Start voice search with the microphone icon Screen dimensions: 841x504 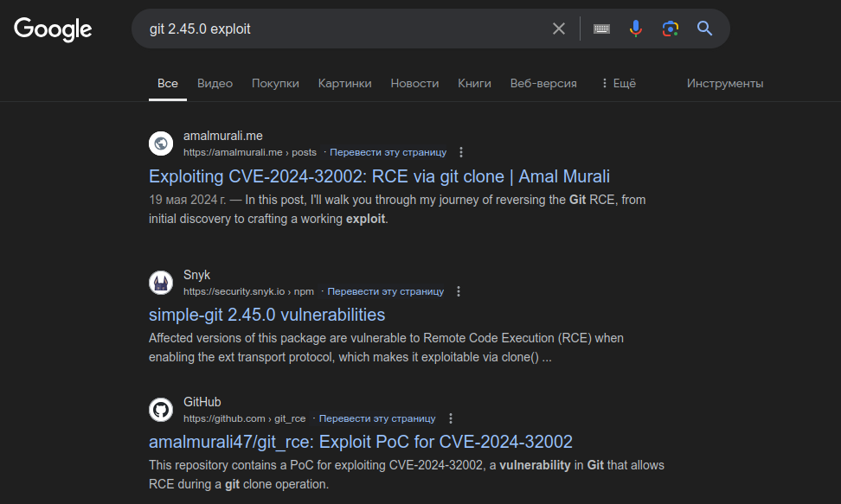pyautogui.click(x=636, y=29)
